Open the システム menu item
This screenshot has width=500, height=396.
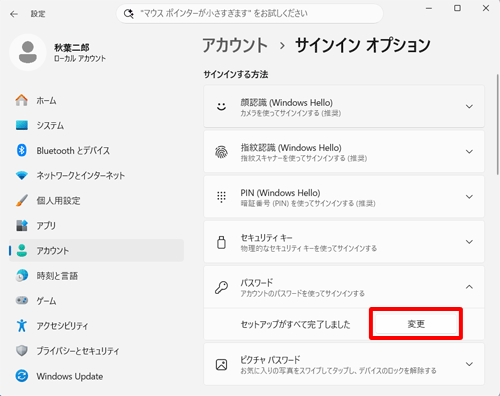click(x=96, y=125)
